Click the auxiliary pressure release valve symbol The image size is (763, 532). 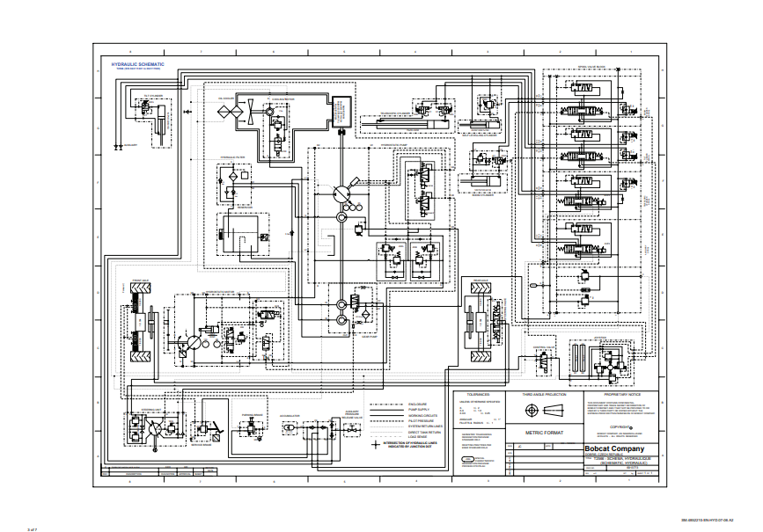coord(352,429)
